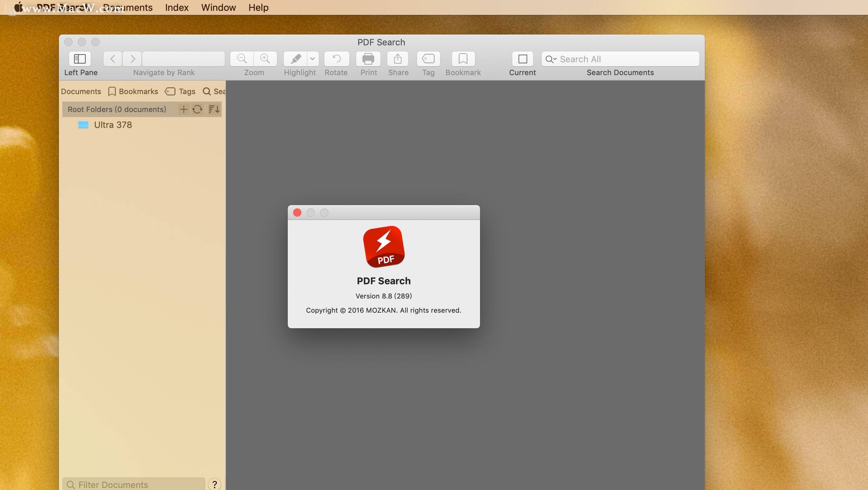Switch to the Tags tab
Viewport: 868px width, 490px height.
(180, 91)
